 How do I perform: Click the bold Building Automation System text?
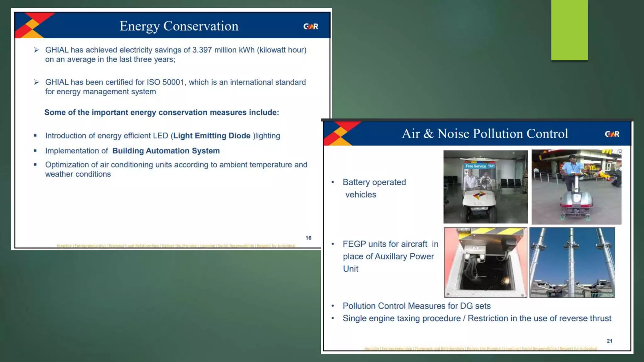click(166, 151)
